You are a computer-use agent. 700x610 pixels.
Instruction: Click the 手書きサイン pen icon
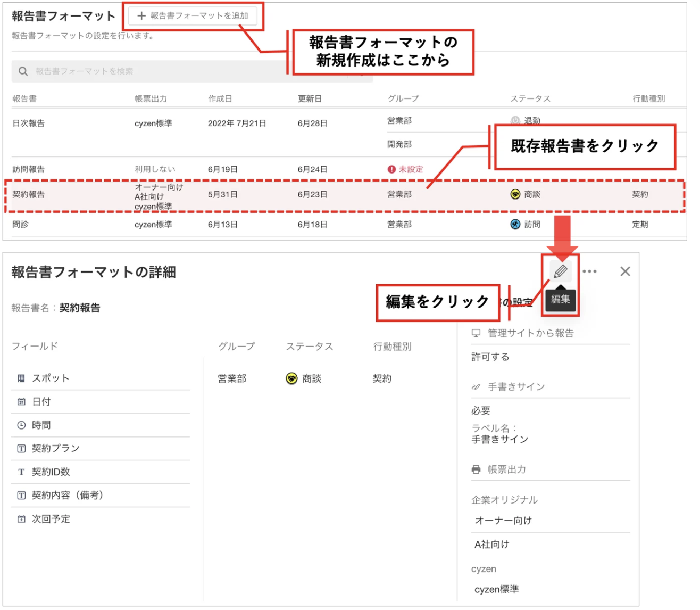click(476, 387)
